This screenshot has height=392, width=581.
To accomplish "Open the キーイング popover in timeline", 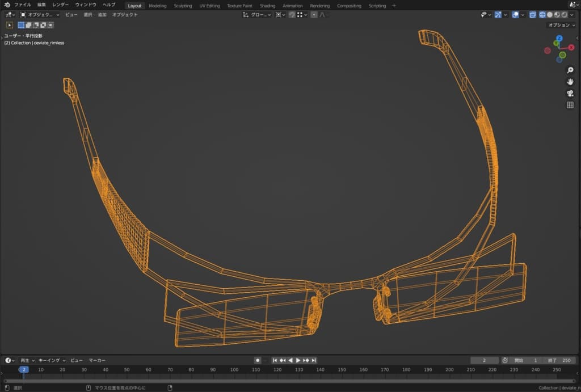I will 52,360.
